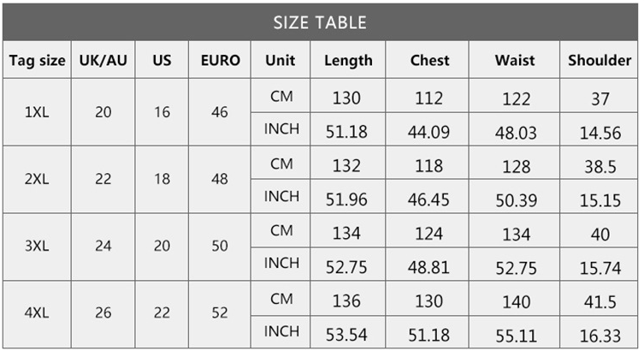This screenshot has height=351, width=644.
Task: Select the UK/AU size 26 cell
Action: (103, 312)
